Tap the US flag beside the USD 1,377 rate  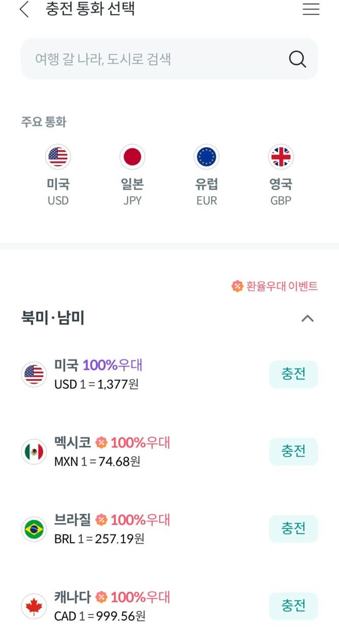(x=34, y=374)
